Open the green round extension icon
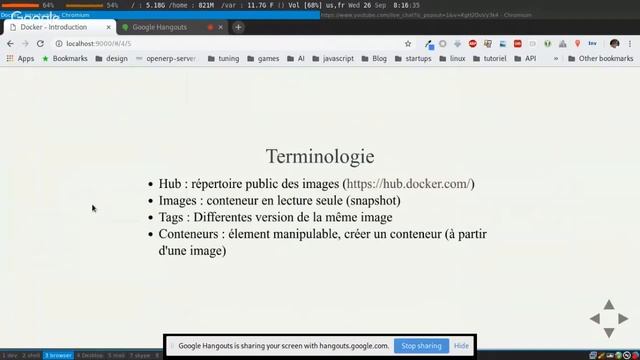This screenshot has width=640, height=360. tap(547, 44)
